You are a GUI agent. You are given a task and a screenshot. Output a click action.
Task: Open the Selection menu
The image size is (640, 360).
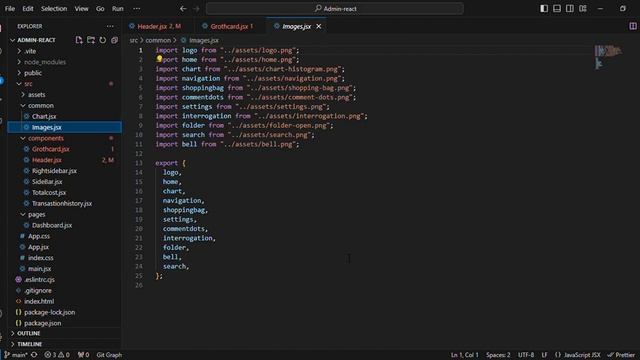[54, 9]
